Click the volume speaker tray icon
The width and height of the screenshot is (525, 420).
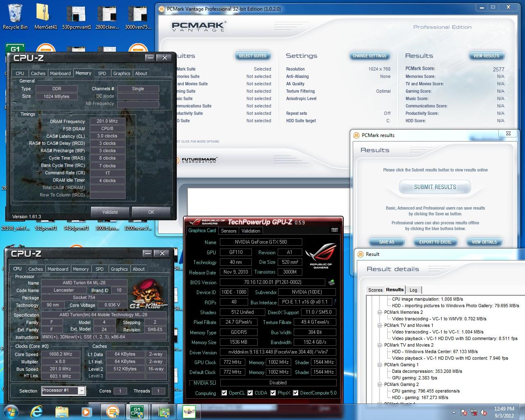click(484, 412)
